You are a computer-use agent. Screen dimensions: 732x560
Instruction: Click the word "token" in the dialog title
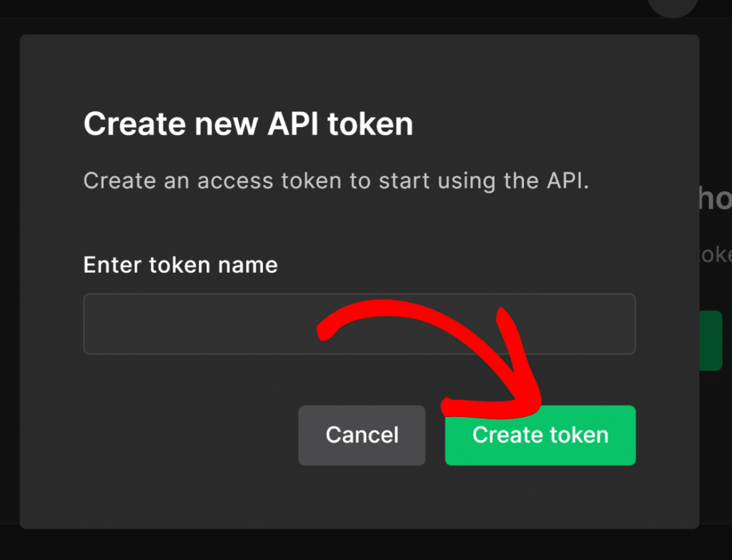click(370, 124)
